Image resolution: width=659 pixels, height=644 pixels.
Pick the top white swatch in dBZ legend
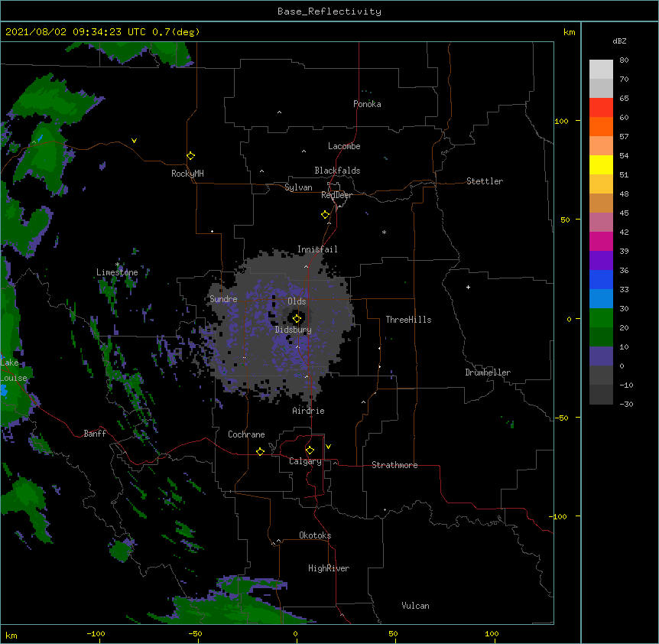point(601,69)
